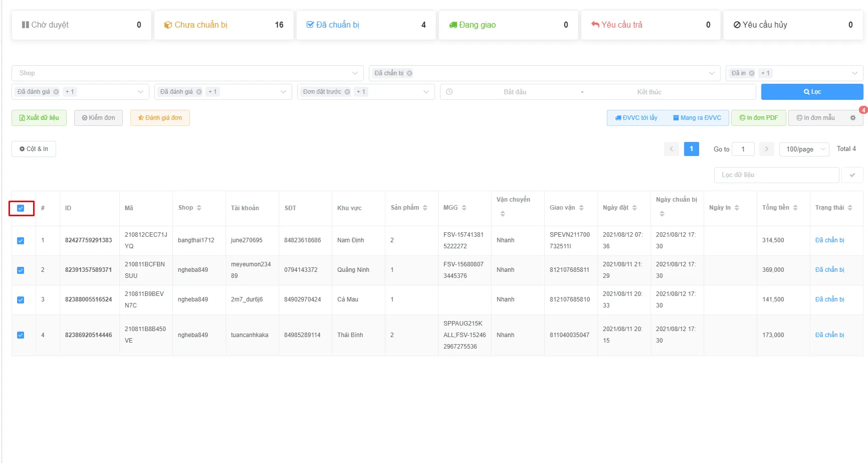Uncheck order 82427759291383 row checkbox

click(x=21, y=241)
